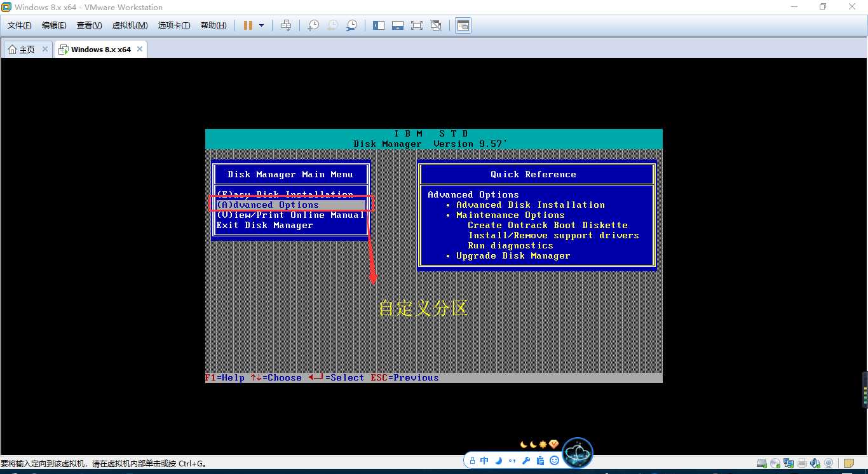Click the Disk Manager Main Menu title
The height and width of the screenshot is (474, 868).
[x=290, y=174]
